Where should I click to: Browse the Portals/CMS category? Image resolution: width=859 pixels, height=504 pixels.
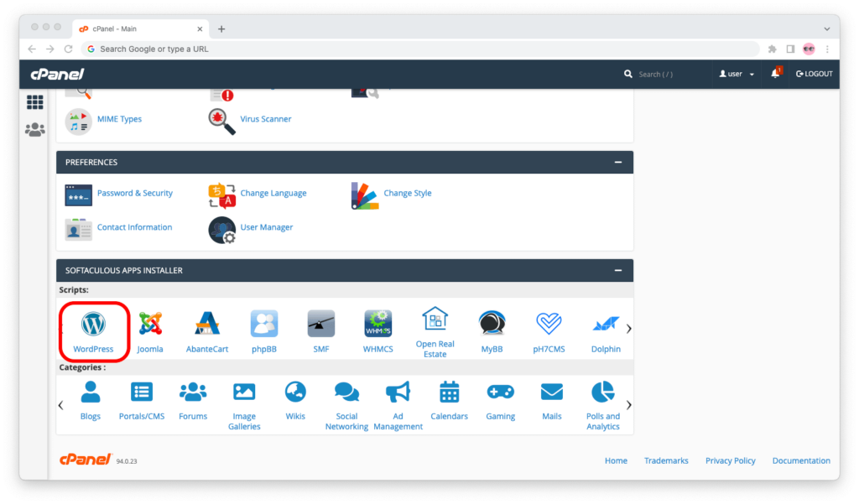[x=142, y=401]
